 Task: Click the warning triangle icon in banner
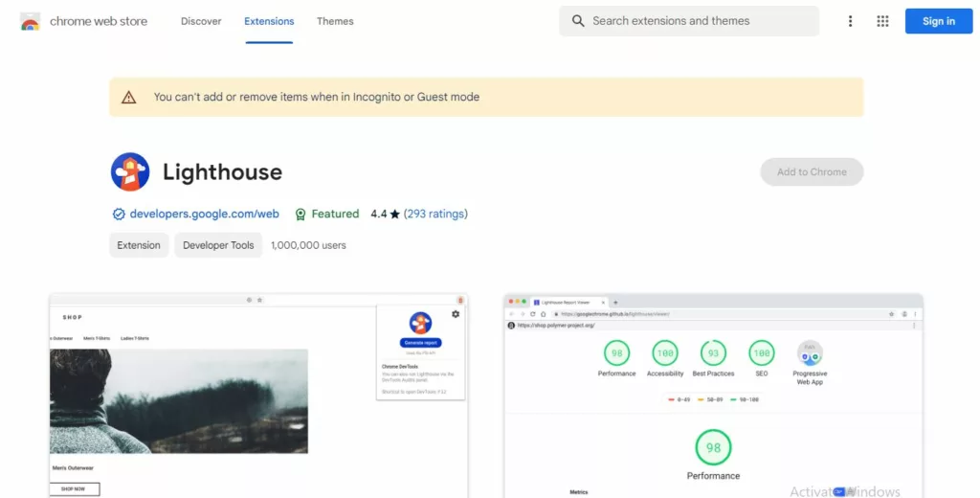[x=129, y=97]
